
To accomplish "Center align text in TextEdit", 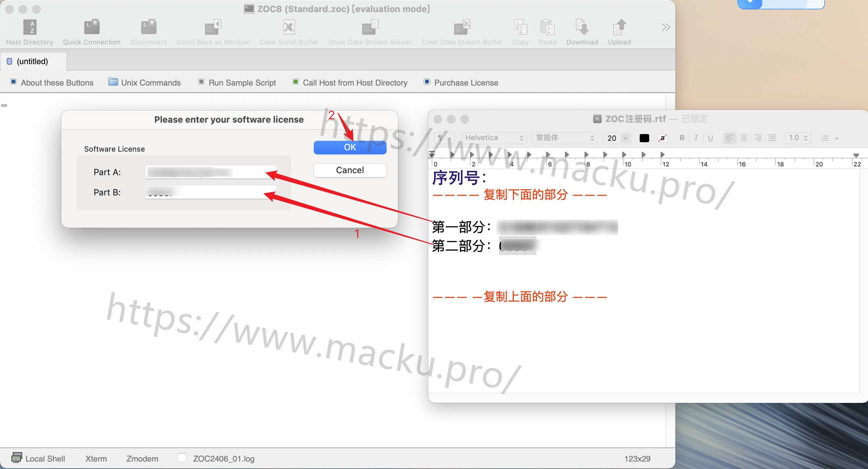I will click(x=744, y=138).
